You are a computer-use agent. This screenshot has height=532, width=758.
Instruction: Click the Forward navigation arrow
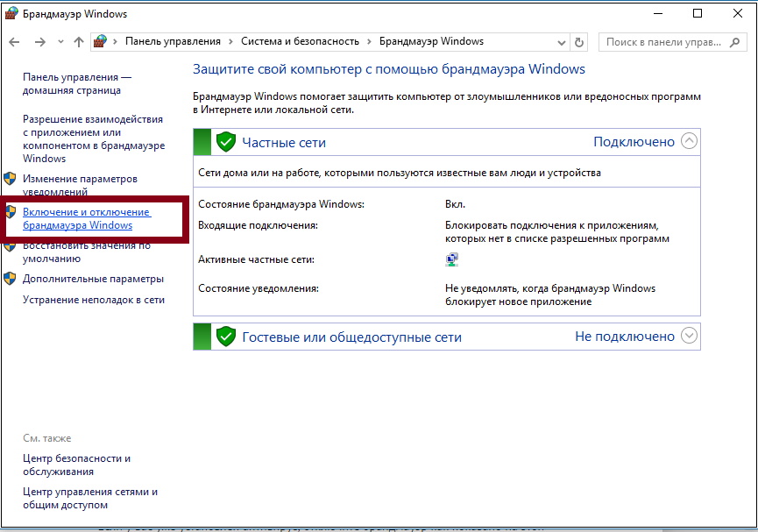tap(39, 42)
